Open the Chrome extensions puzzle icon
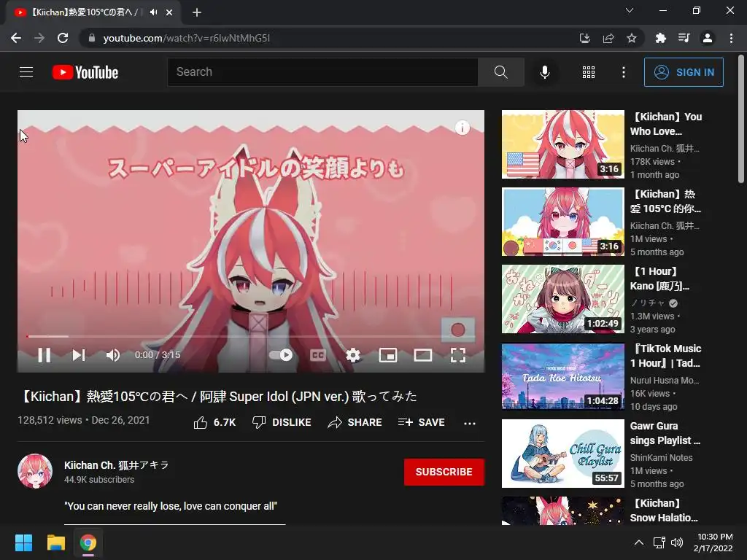Viewport: 747px width, 560px height. pos(660,38)
